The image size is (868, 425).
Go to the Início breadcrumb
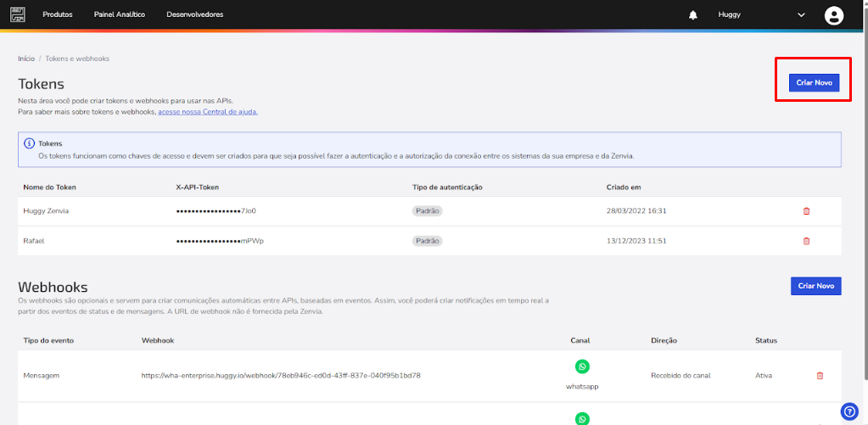[26, 59]
